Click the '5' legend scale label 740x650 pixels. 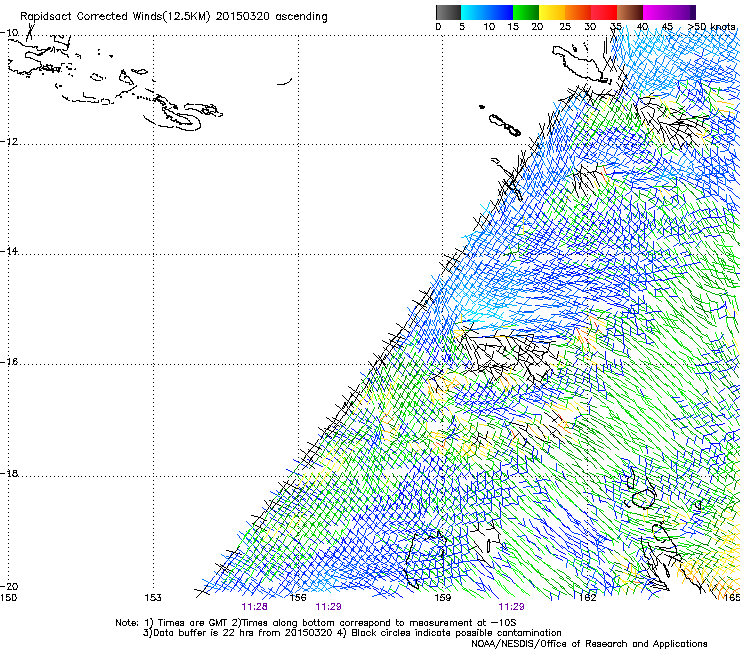(x=462, y=27)
